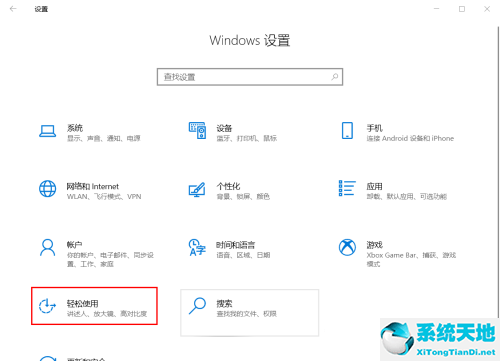Viewport: 500px width, 361px height.
Task: Open the 游戏 Xbox icon
Action: click(x=347, y=247)
